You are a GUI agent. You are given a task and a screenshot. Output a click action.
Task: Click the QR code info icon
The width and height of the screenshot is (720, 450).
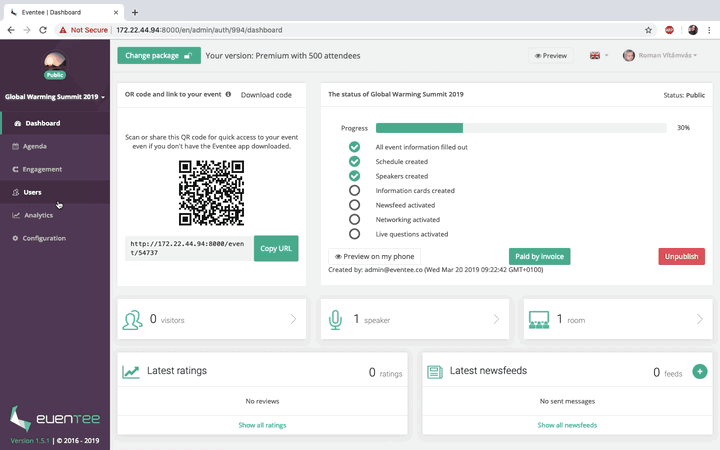pos(228,94)
